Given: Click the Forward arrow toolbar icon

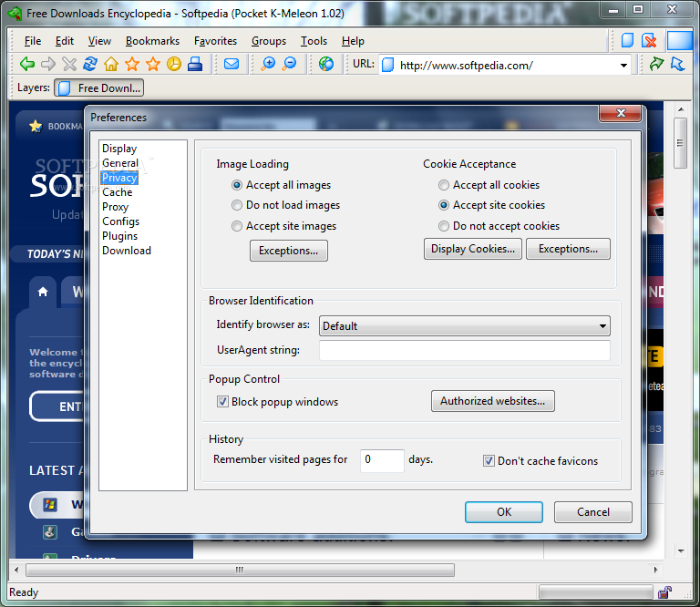Looking at the screenshot, I should (x=48, y=65).
